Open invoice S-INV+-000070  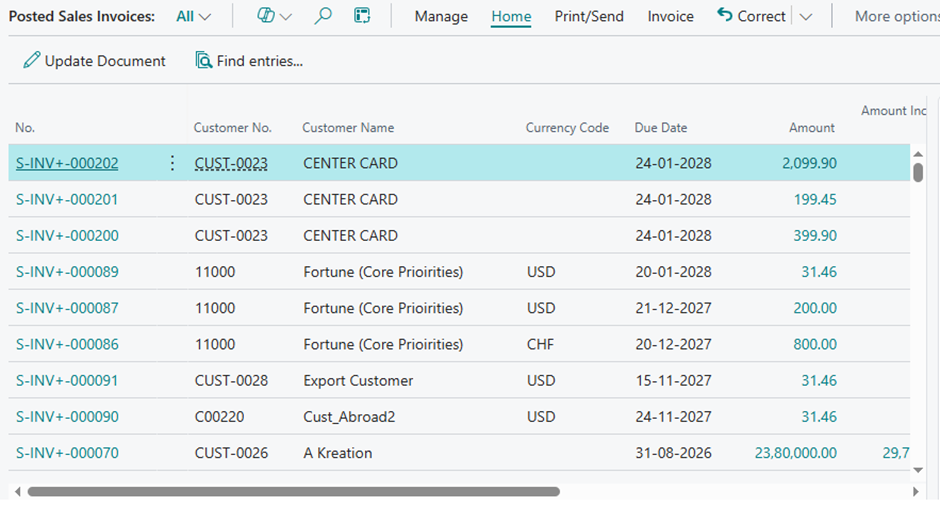pos(67,453)
